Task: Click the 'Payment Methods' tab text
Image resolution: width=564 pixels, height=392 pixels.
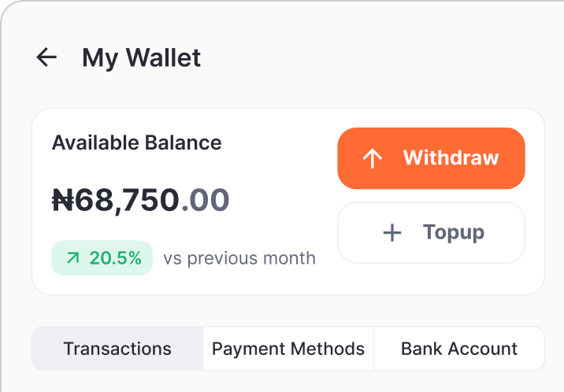Action: tap(288, 349)
